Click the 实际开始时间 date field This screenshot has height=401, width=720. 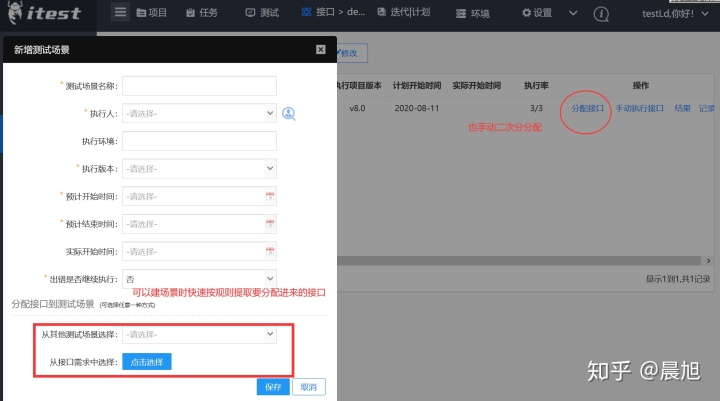199,251
